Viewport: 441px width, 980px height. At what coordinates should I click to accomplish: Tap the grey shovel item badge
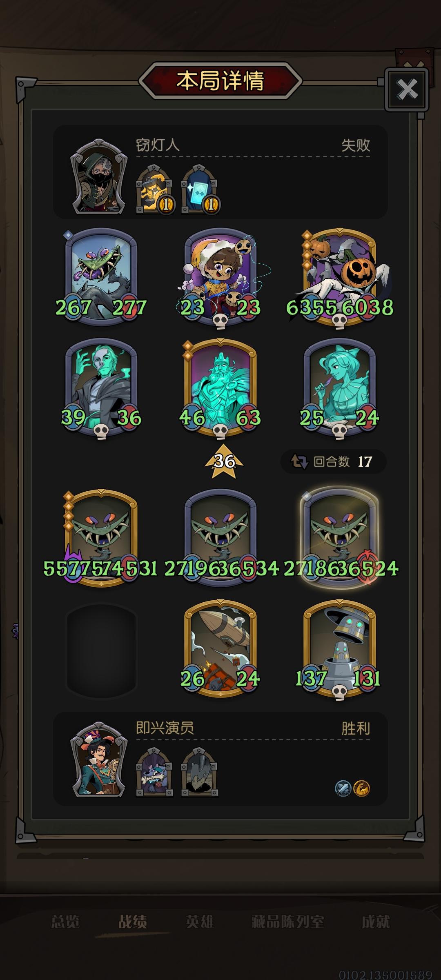[199, 772]
